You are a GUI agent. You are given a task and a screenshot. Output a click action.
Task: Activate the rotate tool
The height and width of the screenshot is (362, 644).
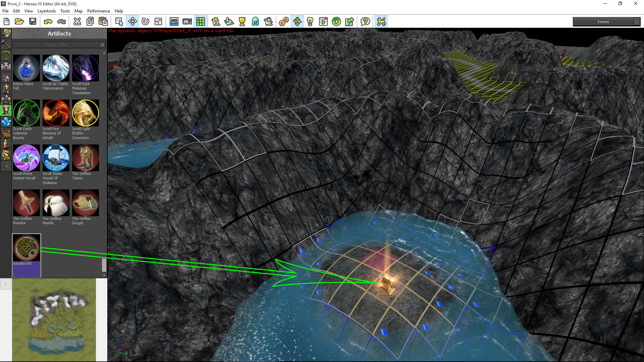coord(145,22)
